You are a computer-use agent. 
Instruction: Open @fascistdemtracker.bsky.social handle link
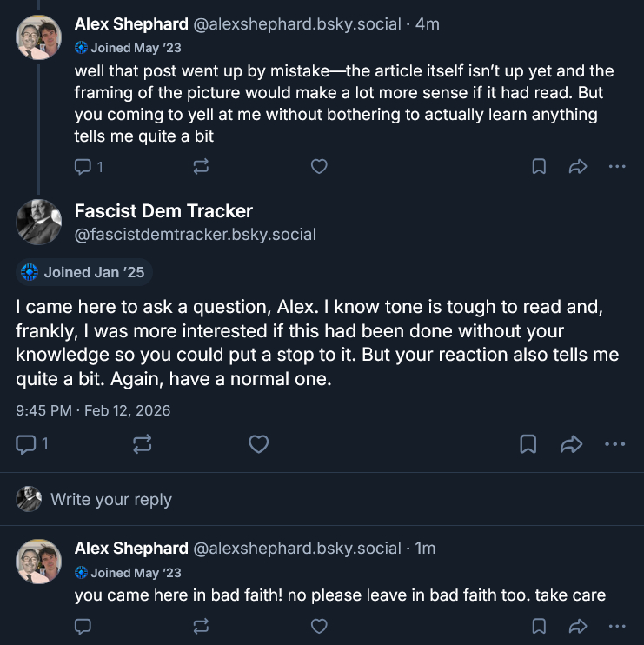(x=196, y=234)
